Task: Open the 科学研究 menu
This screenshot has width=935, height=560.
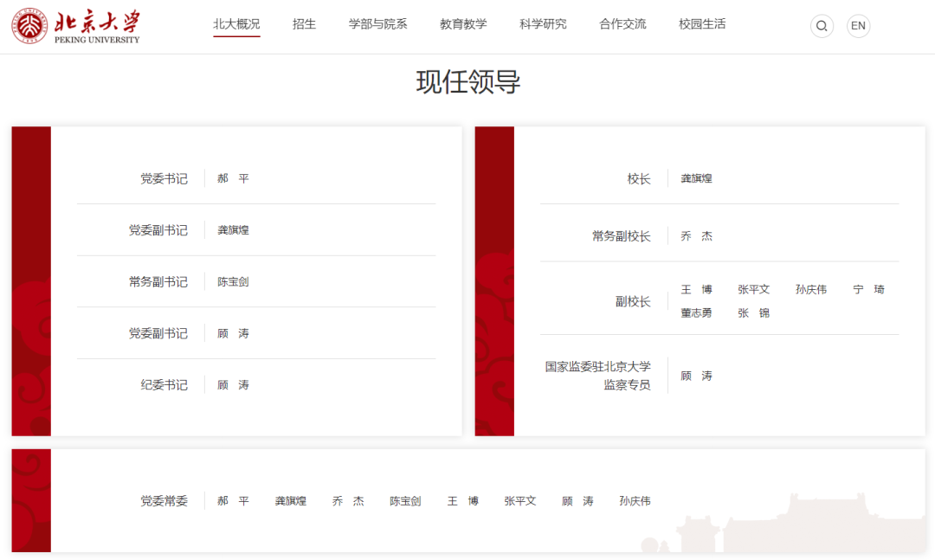Action: tap(543, 24)
